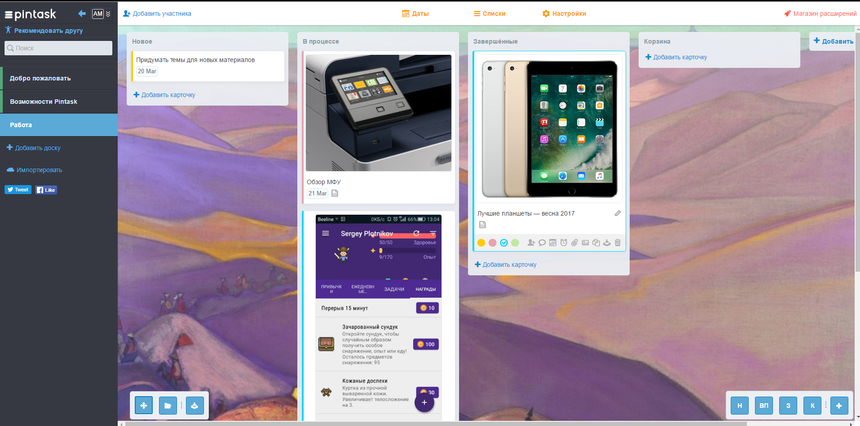Click the alarm clock reminder icon on card

[564, 243]
